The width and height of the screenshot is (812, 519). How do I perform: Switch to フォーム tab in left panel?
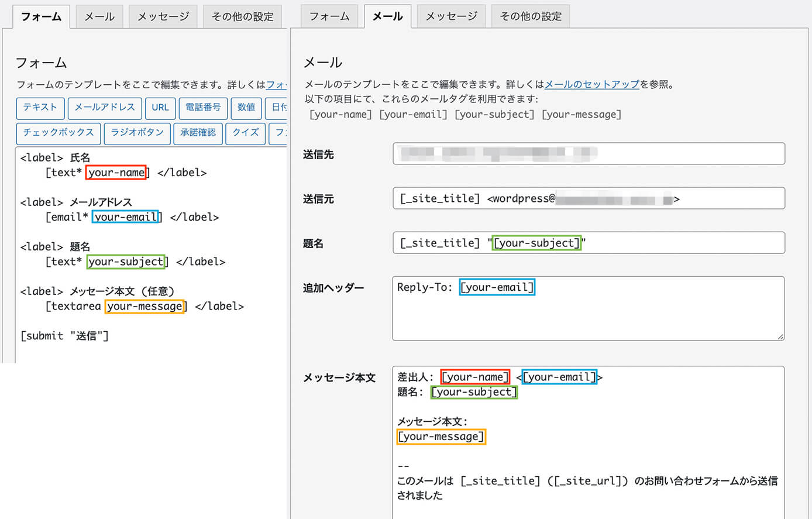41,16
